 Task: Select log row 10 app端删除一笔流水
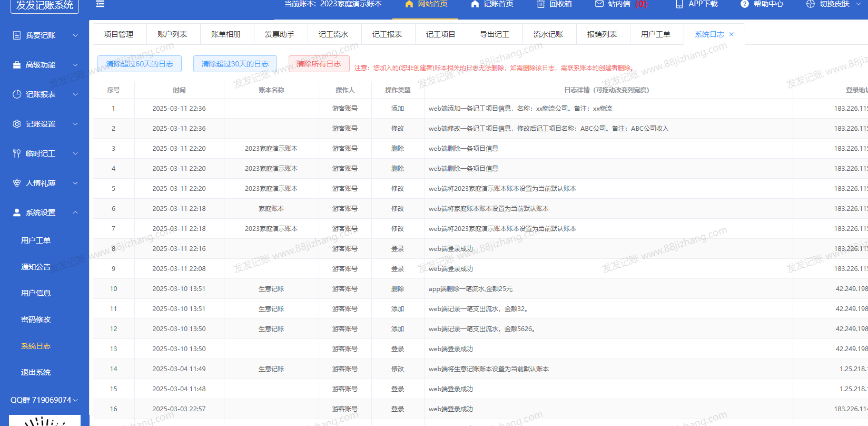click(480, 289)
